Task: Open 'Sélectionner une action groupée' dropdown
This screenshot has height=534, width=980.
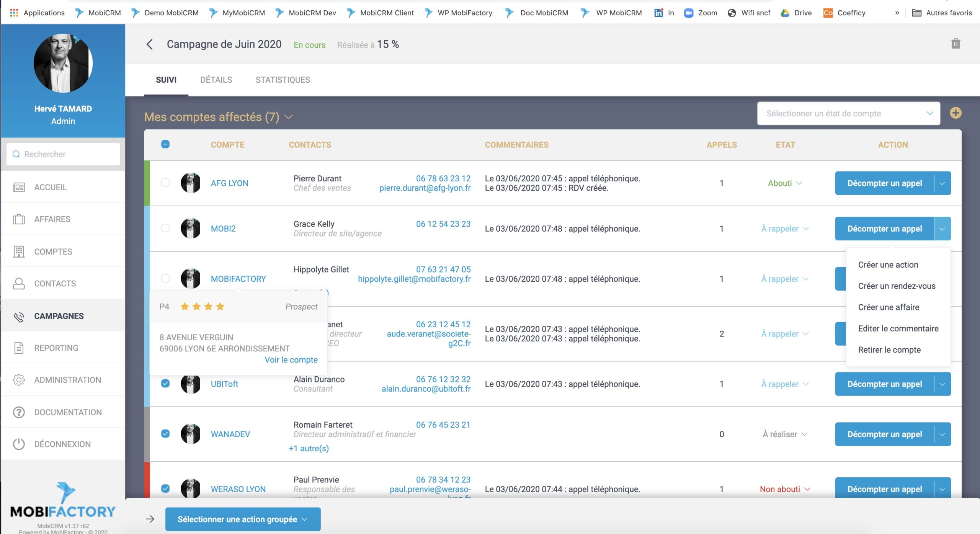Action: point(243,519)
